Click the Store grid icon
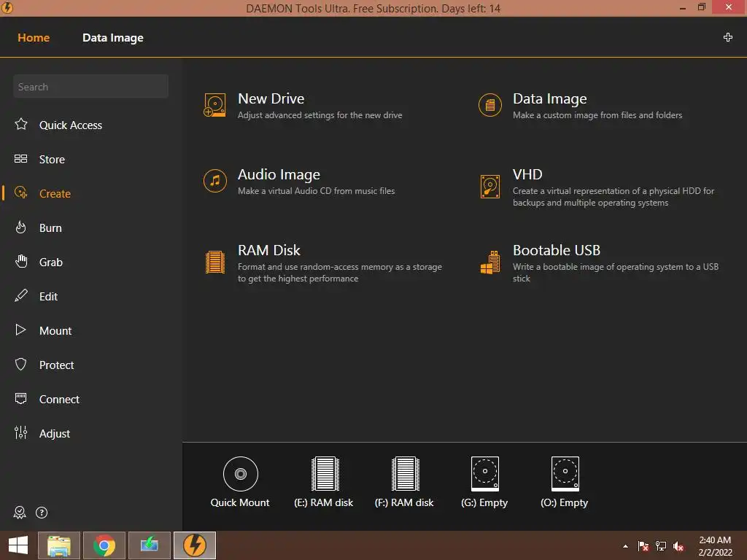The width and height of the screenshot is (747, 560). (x=21, y=158)
